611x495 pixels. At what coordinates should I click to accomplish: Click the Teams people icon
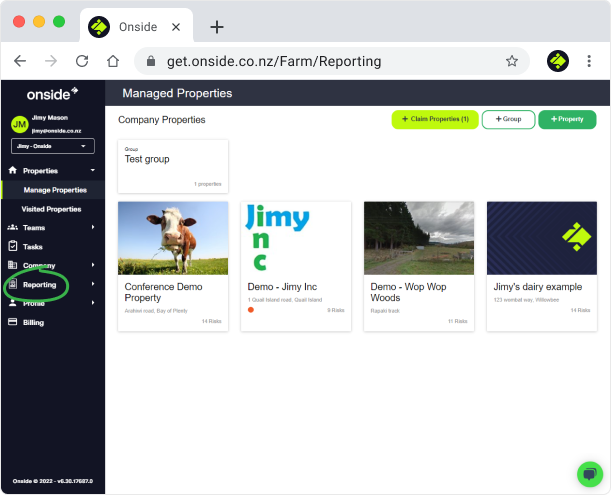coord(12,227)
